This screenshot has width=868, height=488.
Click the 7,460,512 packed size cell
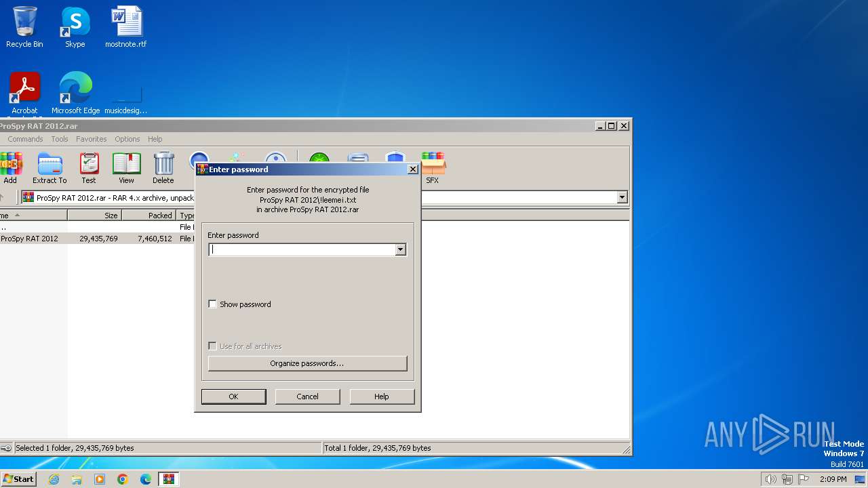coord(155,239)
